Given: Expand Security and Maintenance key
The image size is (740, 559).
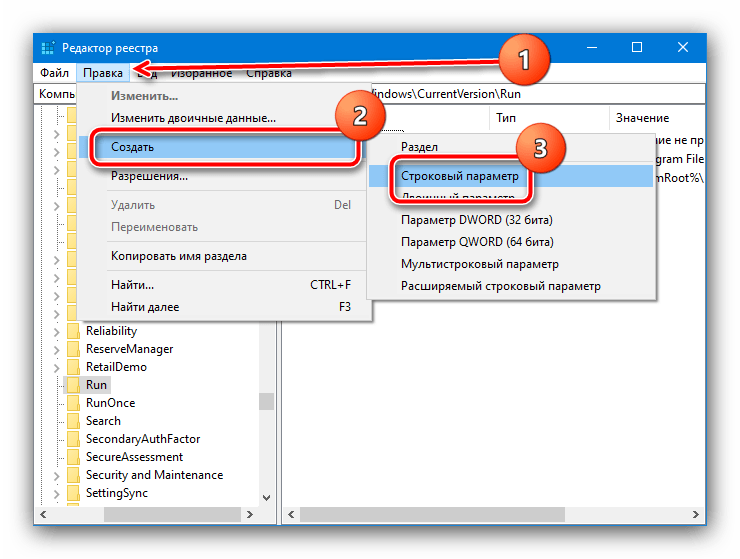Looking at the screenshot, I should pyautogui.click(x=57, y=476).
